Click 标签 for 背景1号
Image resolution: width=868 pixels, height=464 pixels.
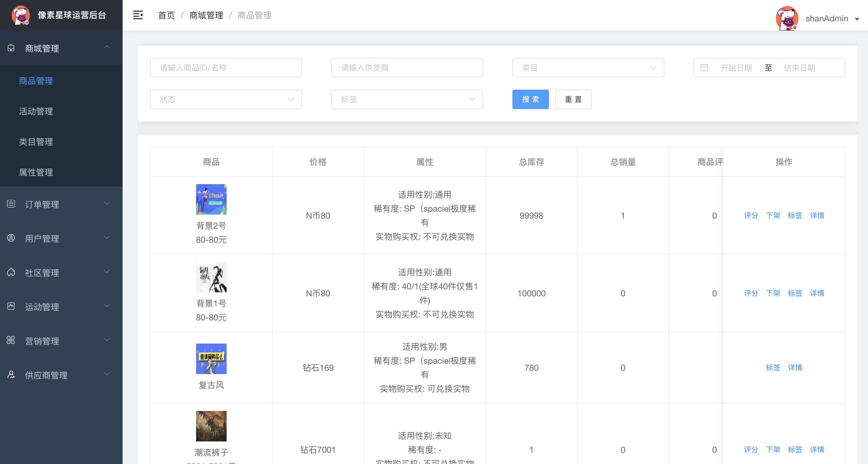coord(795,293)
